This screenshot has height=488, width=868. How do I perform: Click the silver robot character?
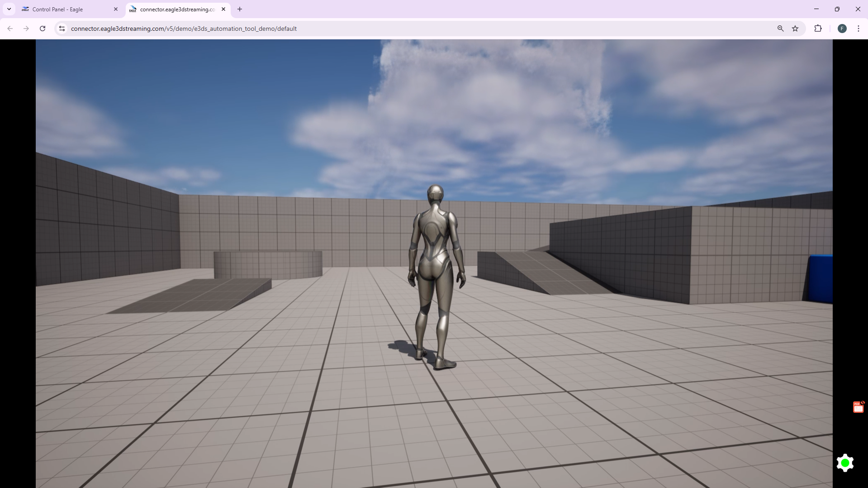pyautogui.click(x=436, y=272)
